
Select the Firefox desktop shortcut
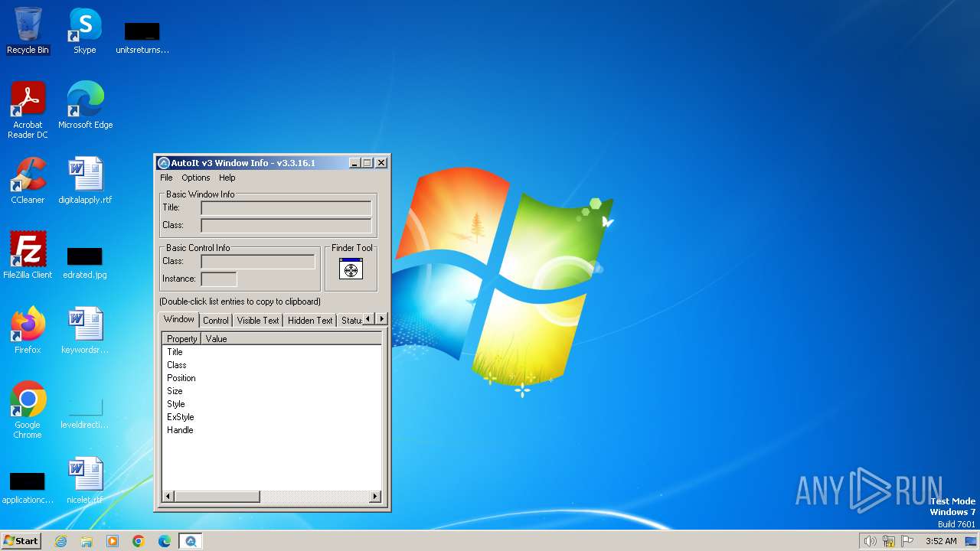[28, 330]
